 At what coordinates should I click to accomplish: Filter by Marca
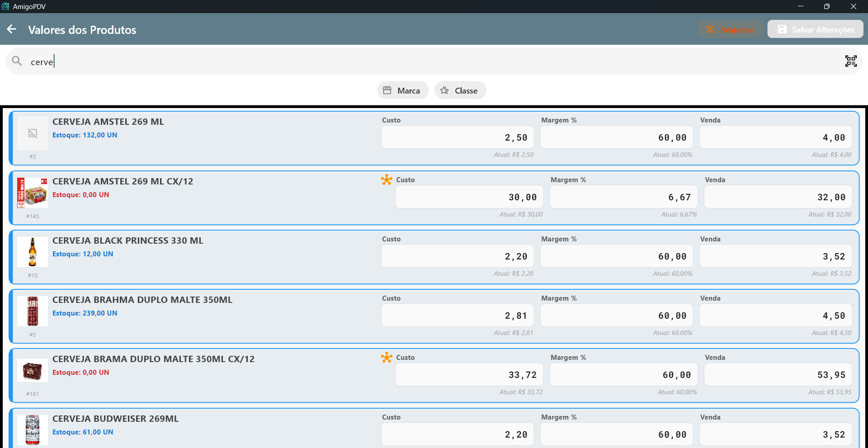[403, 90]
